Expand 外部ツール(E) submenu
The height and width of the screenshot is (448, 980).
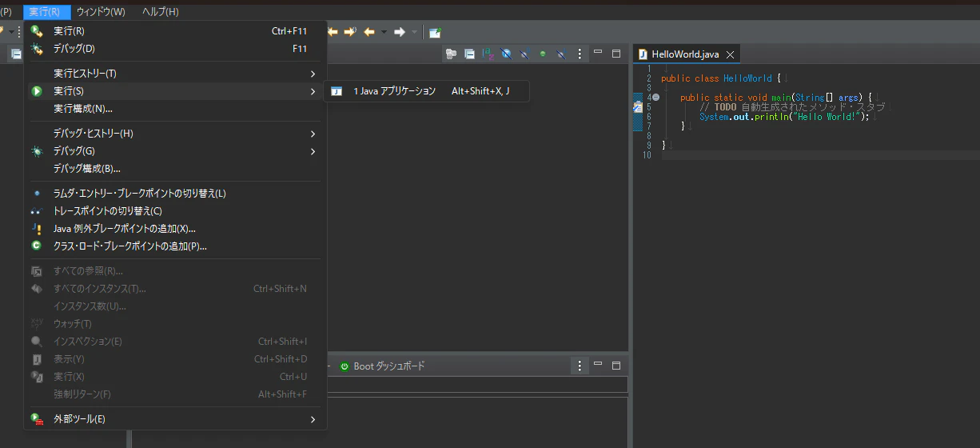(x=175, y=419)
